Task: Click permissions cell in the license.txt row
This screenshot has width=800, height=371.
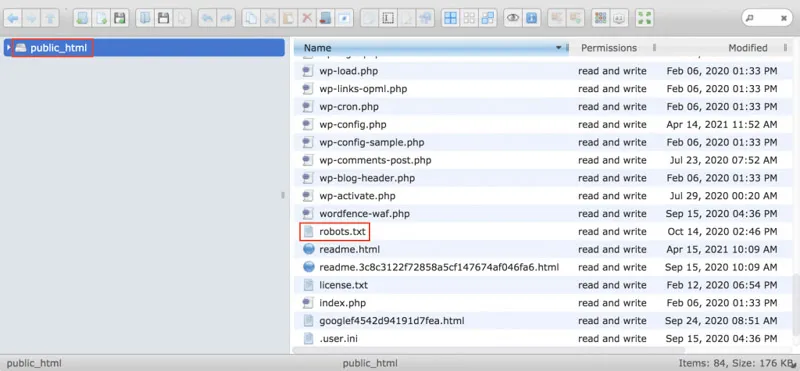Action: point(612,285)
